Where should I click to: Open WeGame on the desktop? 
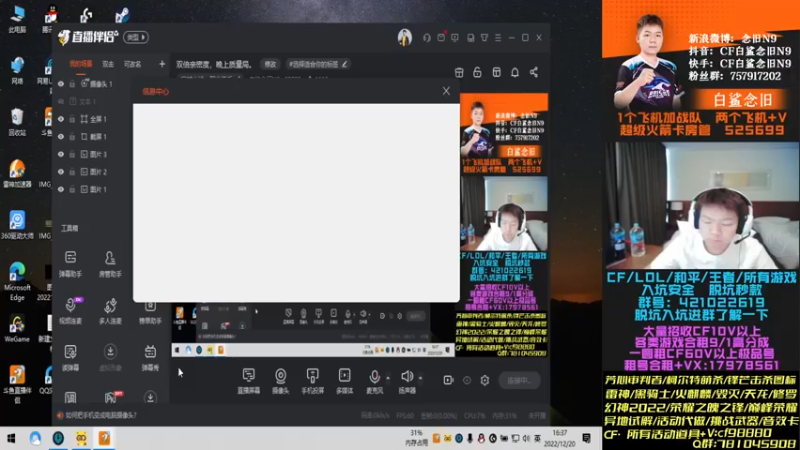click(17, 329)
